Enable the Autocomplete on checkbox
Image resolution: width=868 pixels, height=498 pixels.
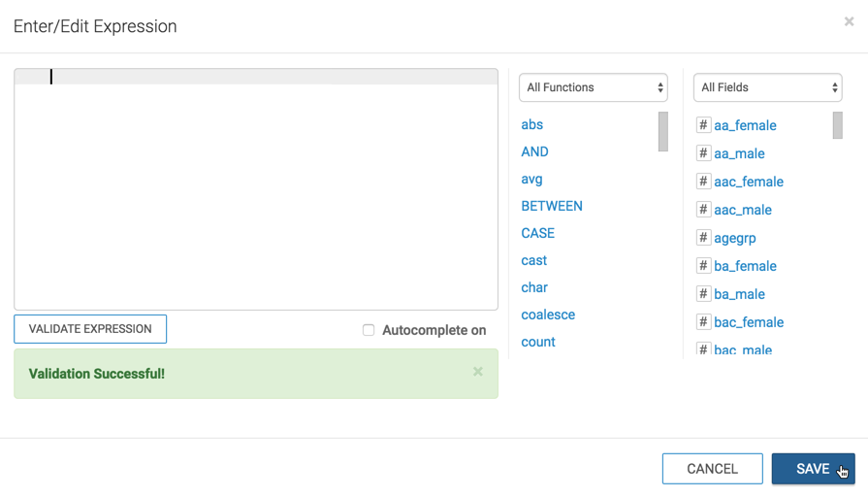coord(369,330)
